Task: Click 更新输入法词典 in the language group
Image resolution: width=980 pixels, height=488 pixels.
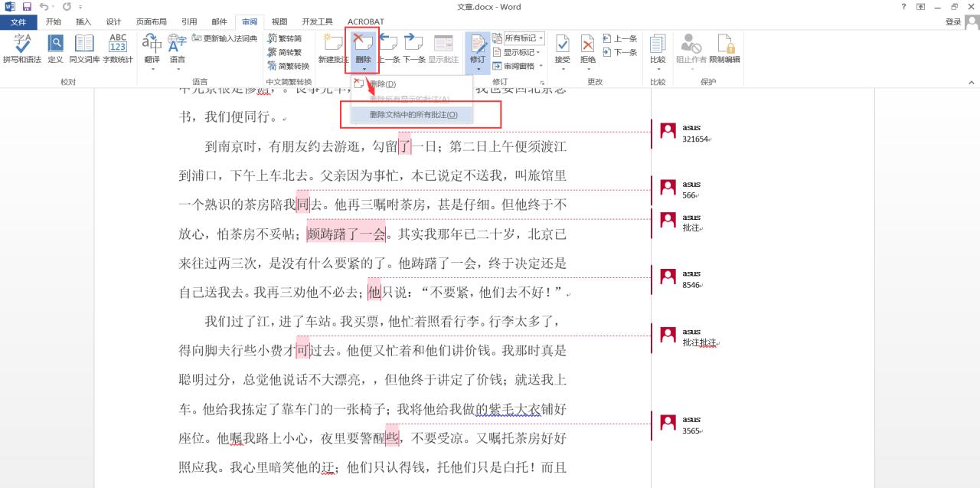Action: [224, 38]
